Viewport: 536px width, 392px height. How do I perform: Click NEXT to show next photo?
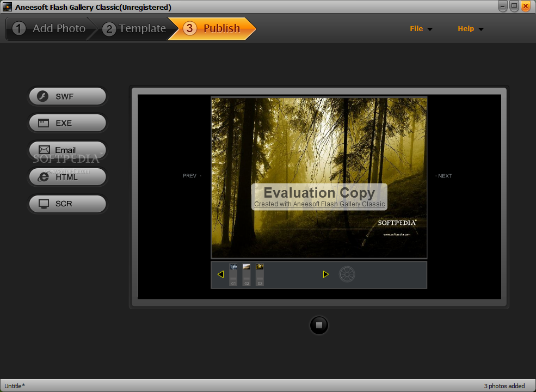tap(445, 176)
